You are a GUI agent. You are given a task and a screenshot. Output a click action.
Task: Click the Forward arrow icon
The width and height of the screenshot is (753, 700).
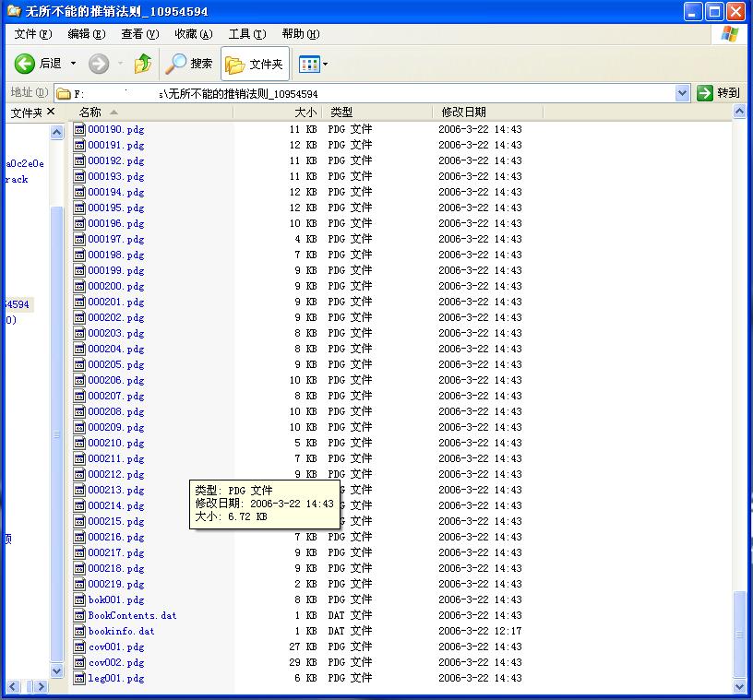click(99, 64)
